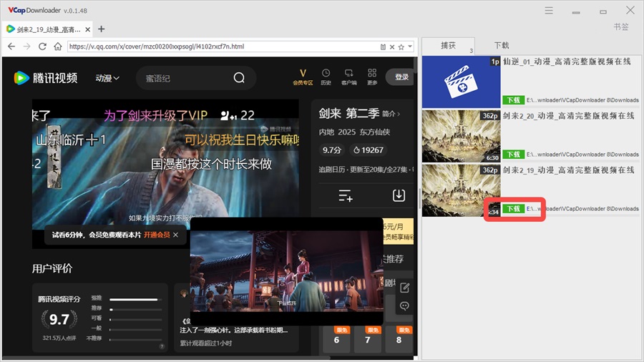The height and width of the screenshot is (362, 644).
Task: Click title 剑来2_19_动漫_高清完整版视频在线
Action: click(568, 170)
